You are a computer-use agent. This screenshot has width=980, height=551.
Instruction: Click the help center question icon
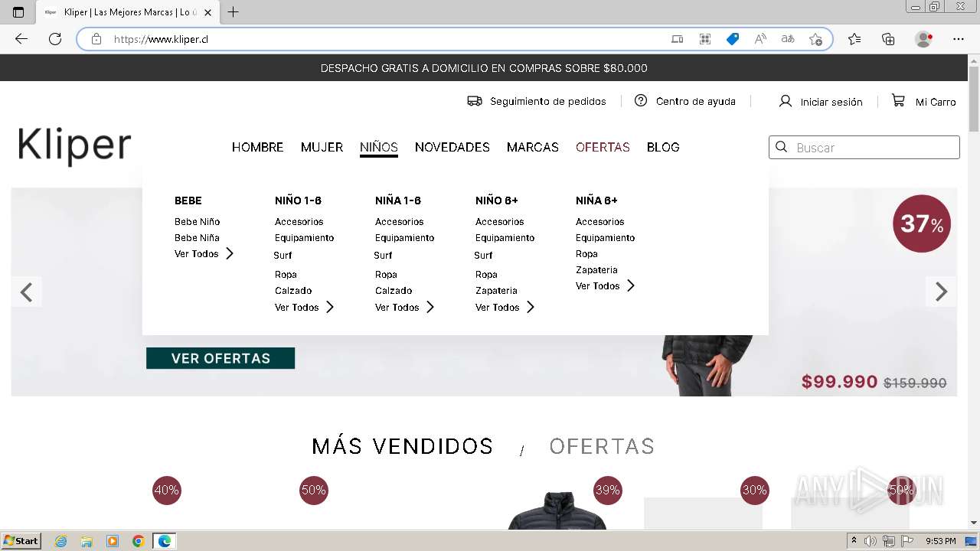[x=641, y=100]
